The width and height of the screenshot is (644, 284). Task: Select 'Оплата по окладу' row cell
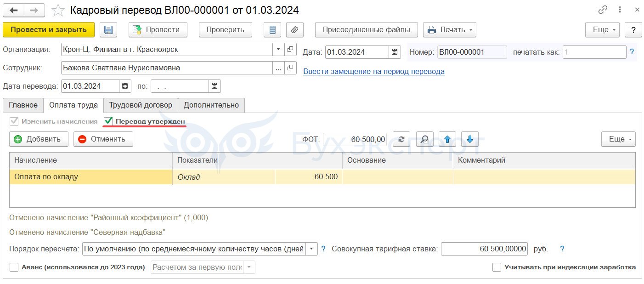(90, 177)
